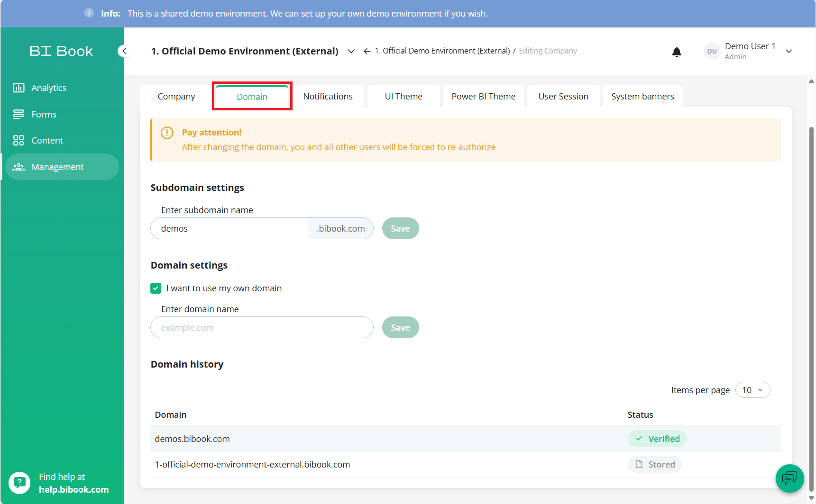The image size is (816, 504).
Task: Visit help.bibook.com link
Action: (74, 489)
